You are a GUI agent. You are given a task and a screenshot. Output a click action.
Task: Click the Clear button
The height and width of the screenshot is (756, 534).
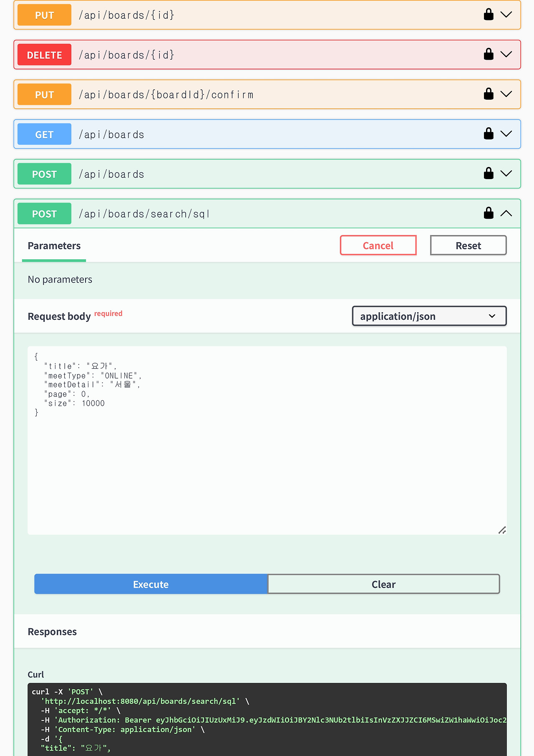coord(383,584)
